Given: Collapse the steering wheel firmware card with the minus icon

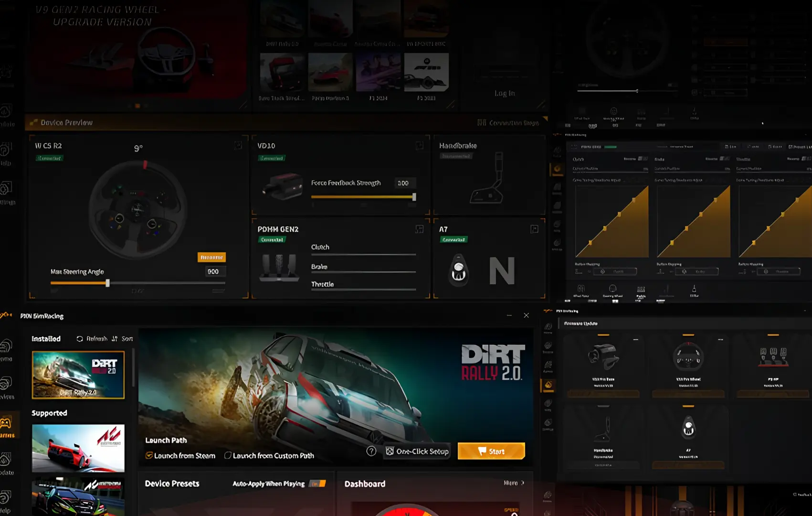Looking at the screenshot, I should 720,339.
